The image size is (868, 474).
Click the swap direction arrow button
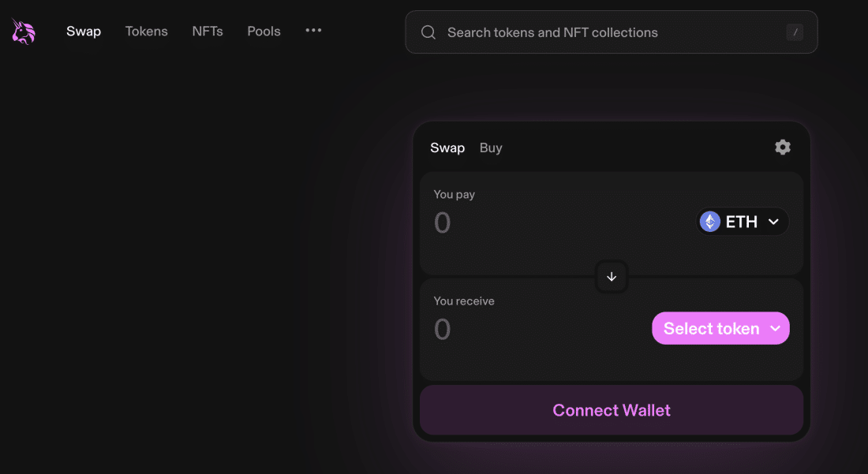[x=611, y=277]
